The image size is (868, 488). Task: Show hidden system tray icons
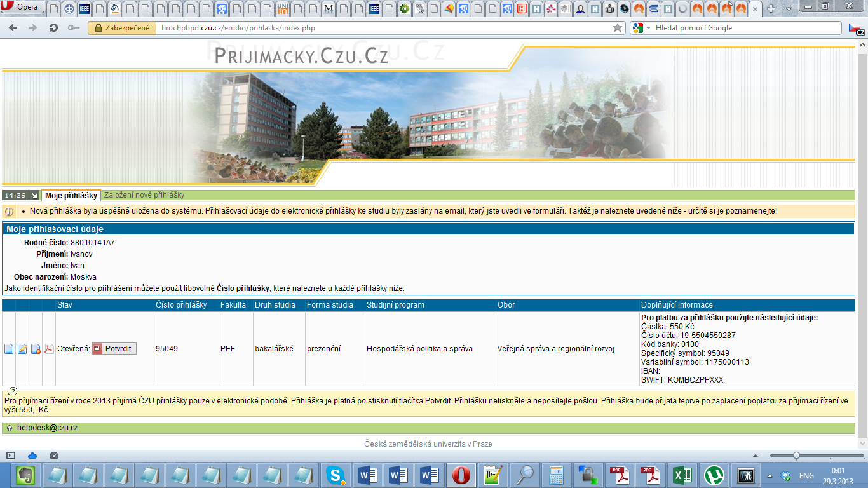770,475
